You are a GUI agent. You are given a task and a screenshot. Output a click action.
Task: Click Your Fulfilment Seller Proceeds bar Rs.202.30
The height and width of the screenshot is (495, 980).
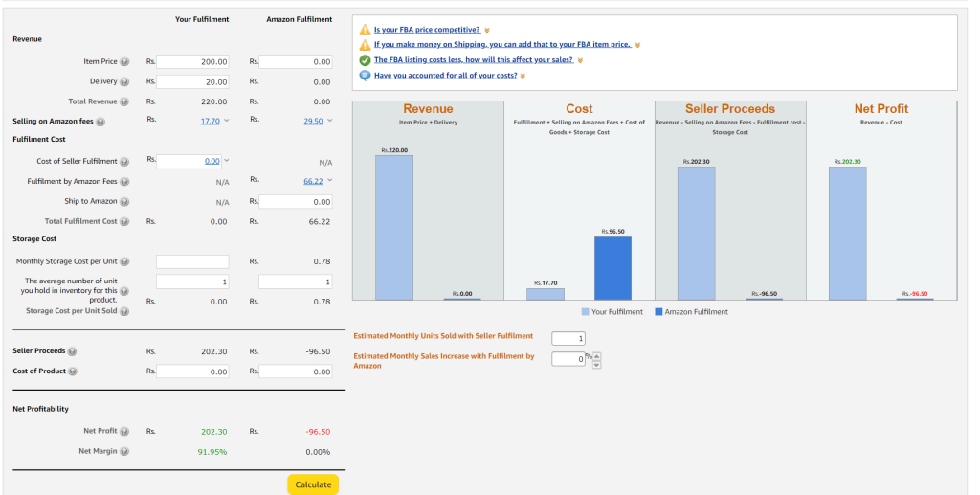(x=697, y=233)
